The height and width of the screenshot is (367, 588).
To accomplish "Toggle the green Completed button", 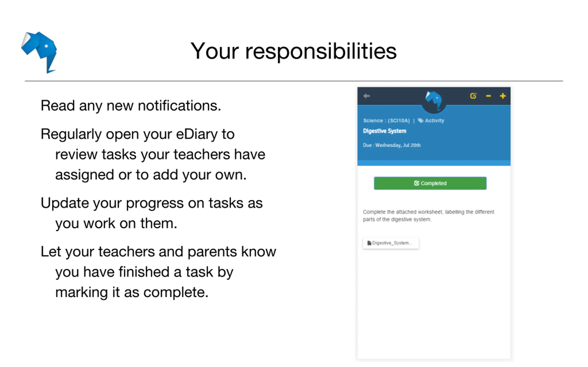I will click(430, 183).
